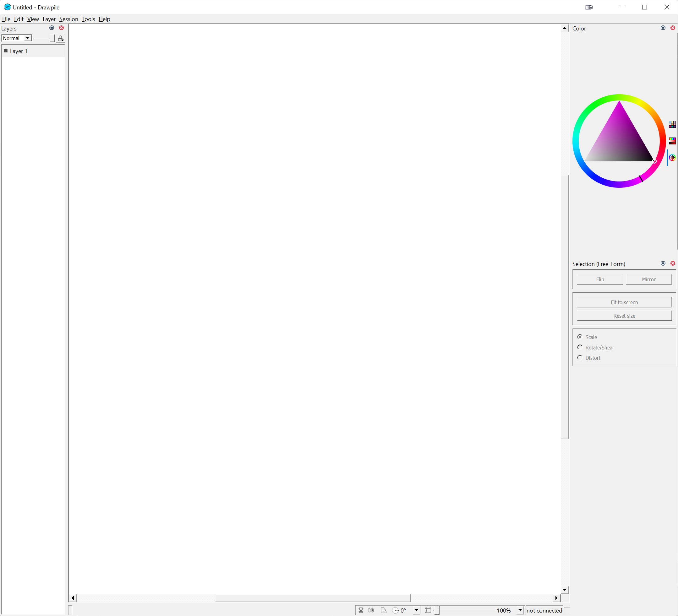Click the layer lock icon

click(x=61, y=39)
